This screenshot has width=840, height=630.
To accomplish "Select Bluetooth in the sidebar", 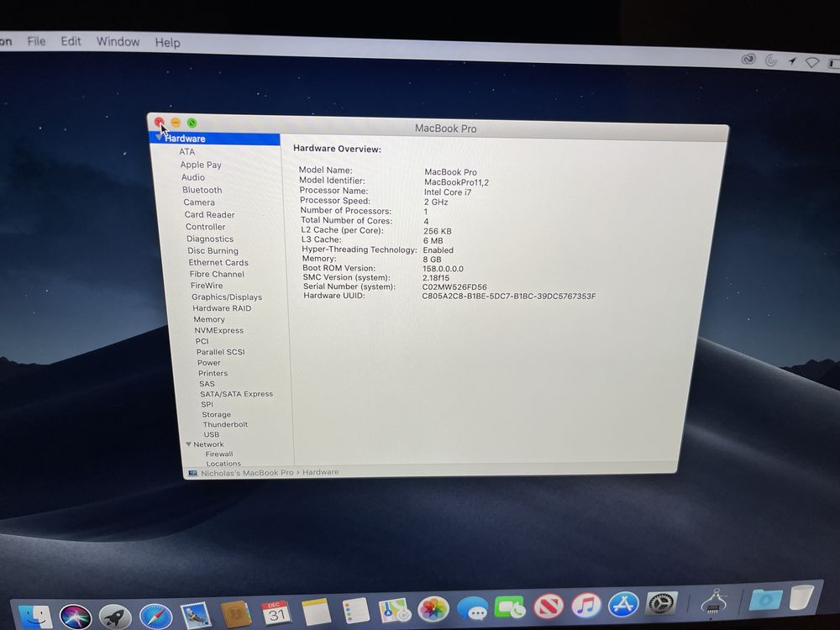I will click(202, 190).
